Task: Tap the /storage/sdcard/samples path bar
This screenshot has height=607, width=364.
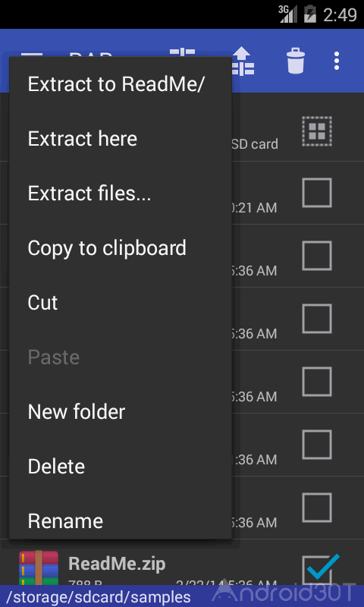Action: tap(182, 596)
